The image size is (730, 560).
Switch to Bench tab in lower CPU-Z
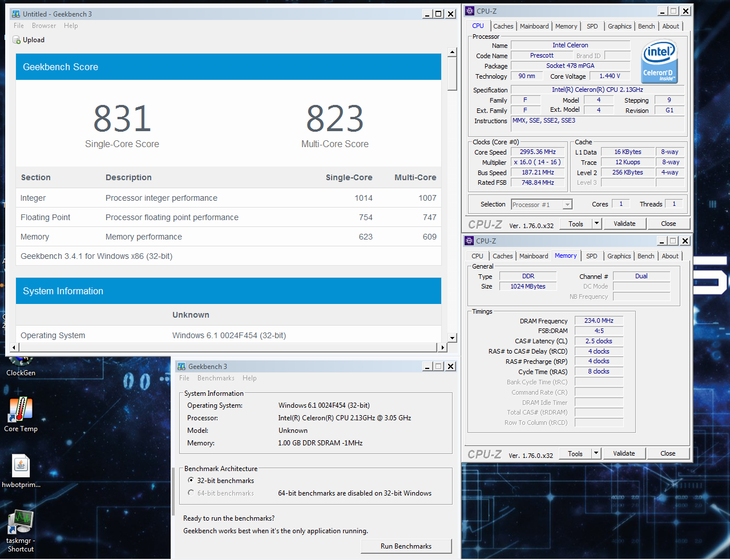tap(646, 256)
